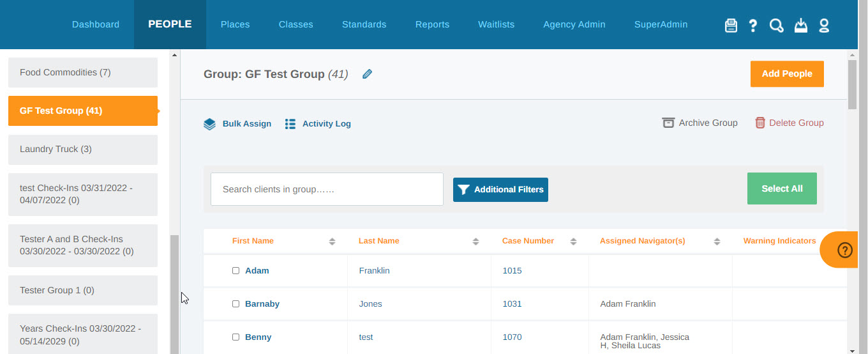Click the download inbox icon in header
The width and height of the screenshot is (868, 354).
[801, 26]
